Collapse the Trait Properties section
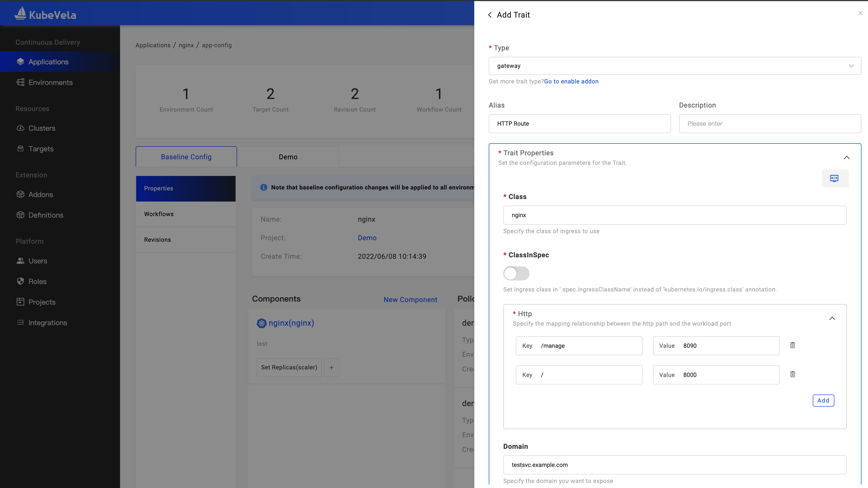868x488 pixels. pyautogui.click(x=846, y=158)
